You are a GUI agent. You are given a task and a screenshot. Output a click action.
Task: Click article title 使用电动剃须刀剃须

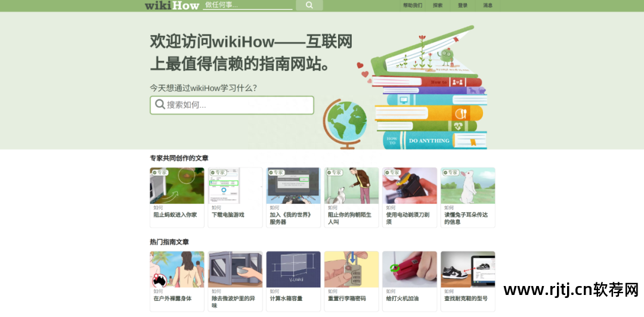(x=408, y=219)
